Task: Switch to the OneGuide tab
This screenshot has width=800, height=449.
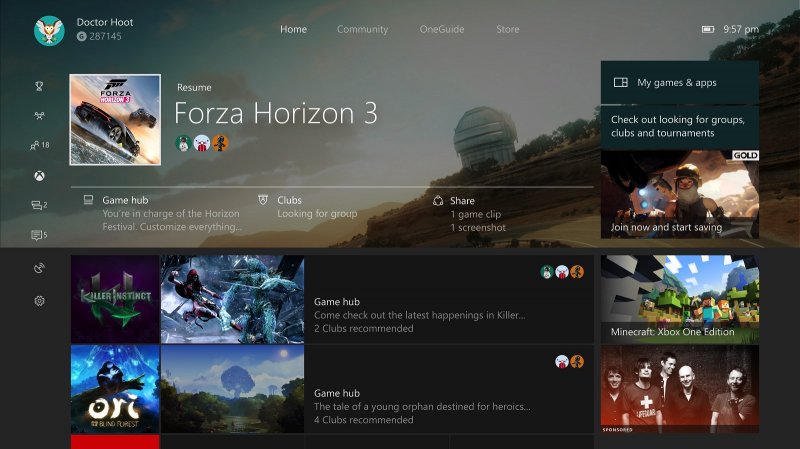Action: click(442, 30)
